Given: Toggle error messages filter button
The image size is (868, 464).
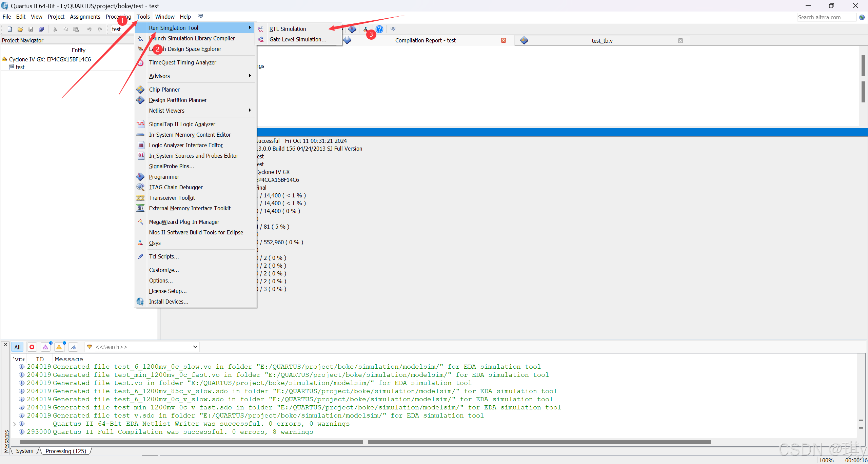Looking at the screenshot, I should point(32,347).
